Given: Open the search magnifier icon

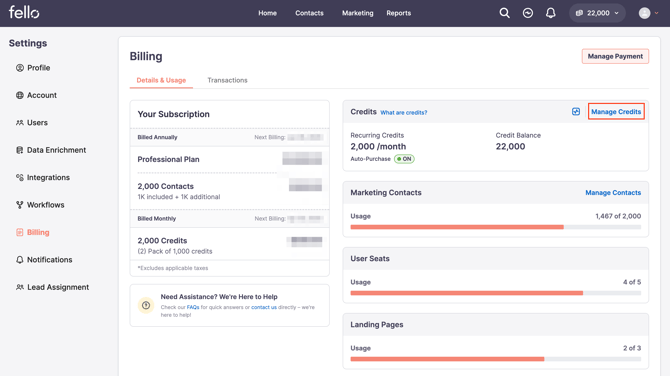Looking at the screenshot, I should click(x=504, y=13).
